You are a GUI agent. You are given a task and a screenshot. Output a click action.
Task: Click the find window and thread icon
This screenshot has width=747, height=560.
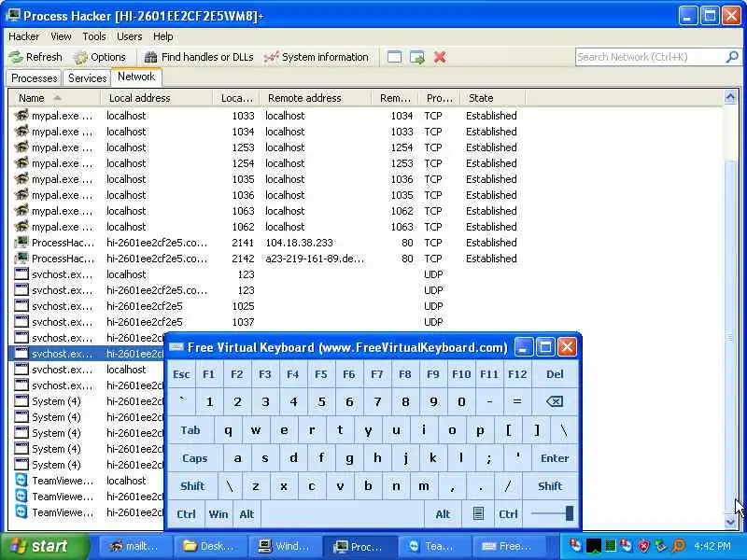[416, 57]
